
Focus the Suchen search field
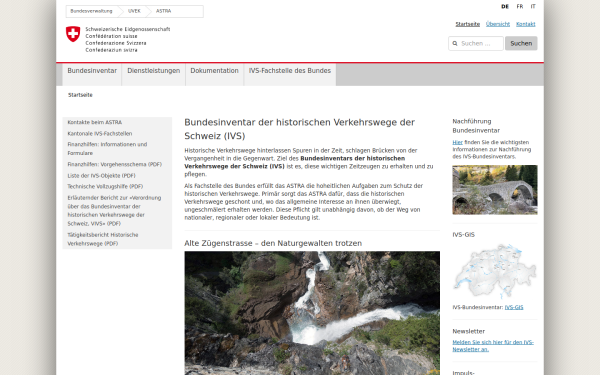coord(476,44)
